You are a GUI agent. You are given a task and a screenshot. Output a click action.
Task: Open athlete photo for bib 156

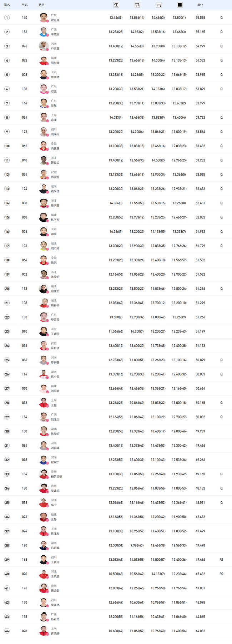pyautogui.click(x=44, y=32)
